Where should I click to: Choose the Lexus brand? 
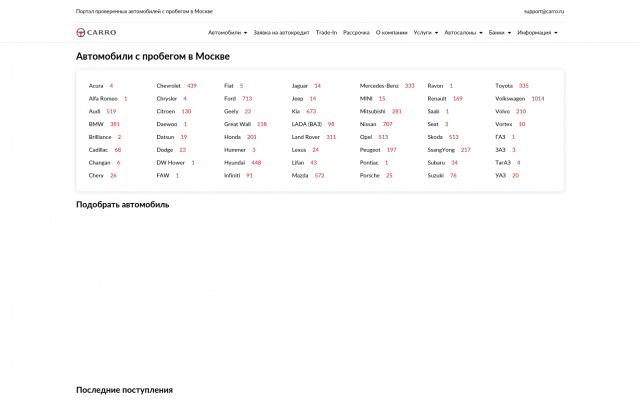click(x=299, y=150)
